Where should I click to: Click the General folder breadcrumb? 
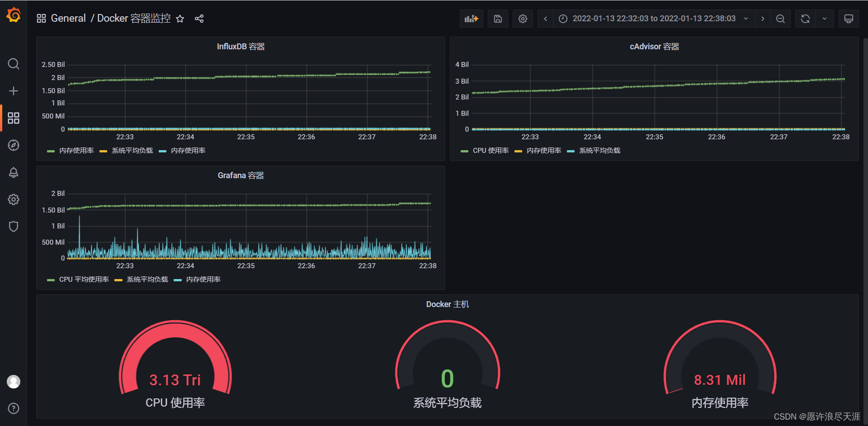(x=68, y=19)
